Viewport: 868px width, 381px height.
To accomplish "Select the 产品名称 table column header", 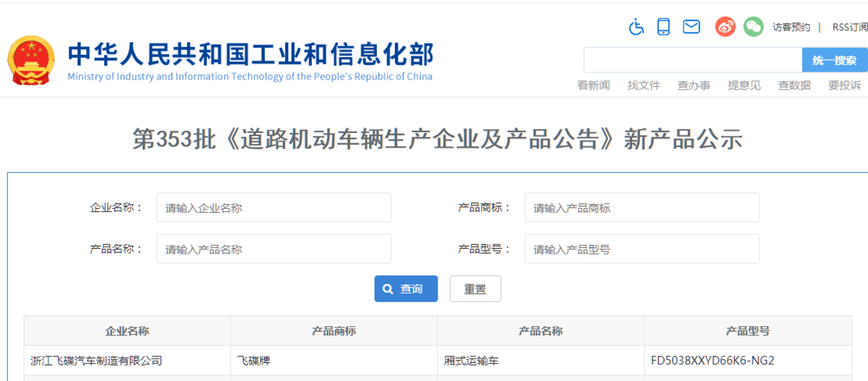I will 541,330.
